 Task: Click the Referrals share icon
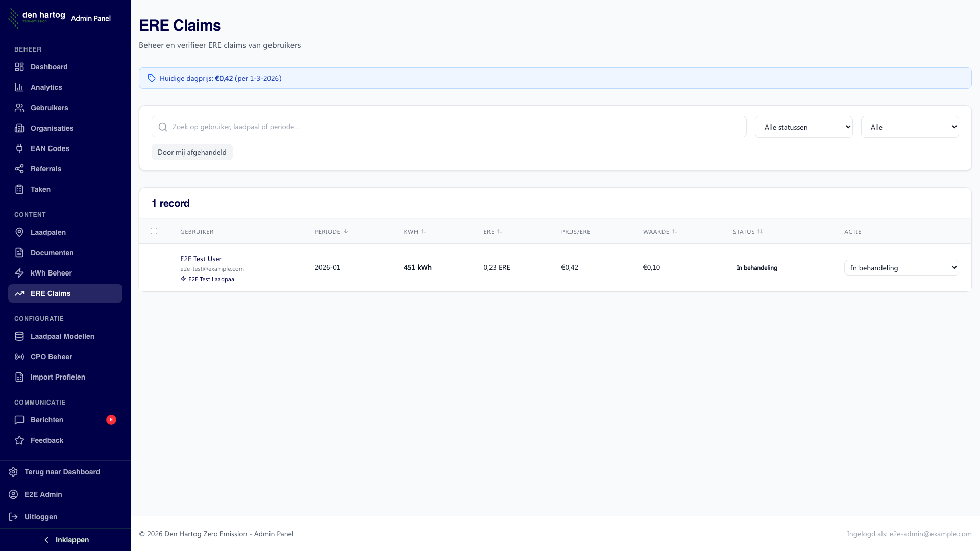[19, 169]
